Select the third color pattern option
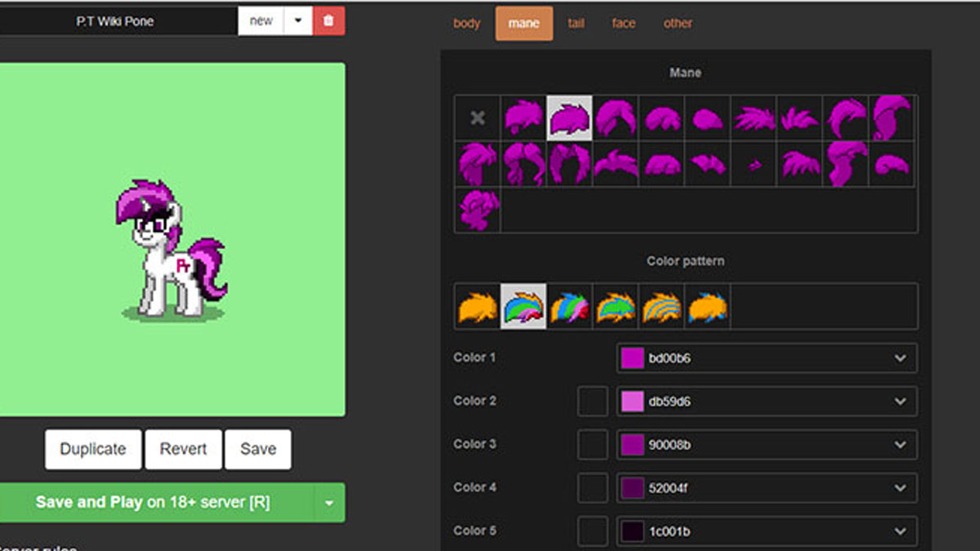 tap(569, 306)
